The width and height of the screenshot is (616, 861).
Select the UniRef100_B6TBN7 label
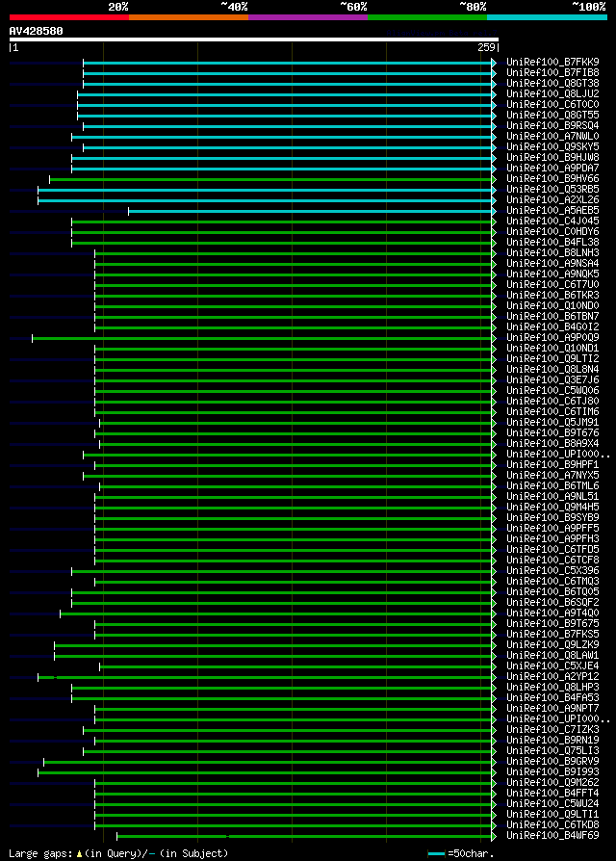pos(552,317)
